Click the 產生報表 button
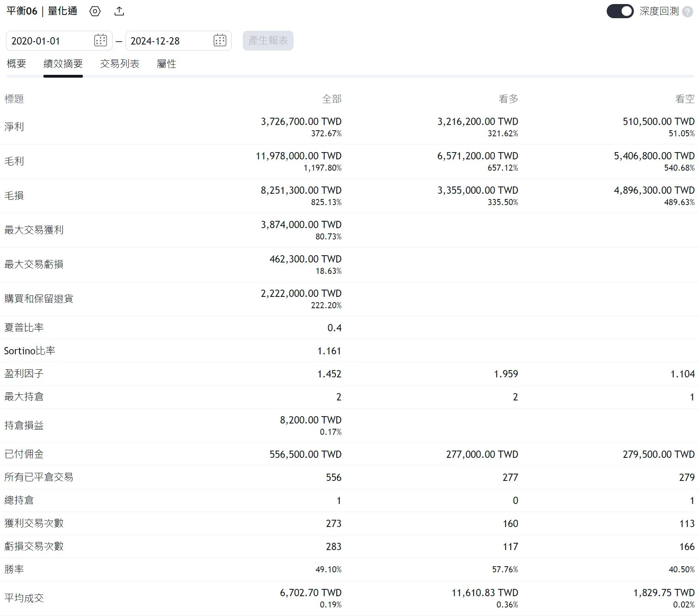This screenshot has height=616, width=699. pos(268,41)
